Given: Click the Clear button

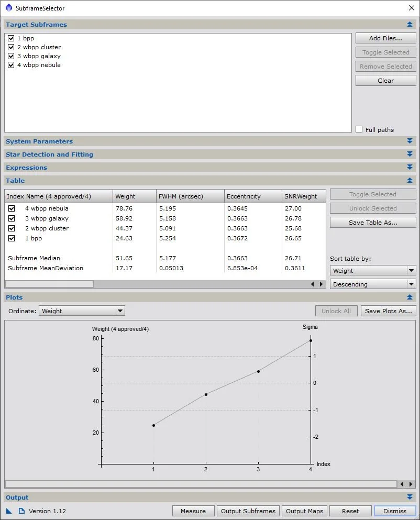Looking at the screenshot, I should tap(385, 81).
